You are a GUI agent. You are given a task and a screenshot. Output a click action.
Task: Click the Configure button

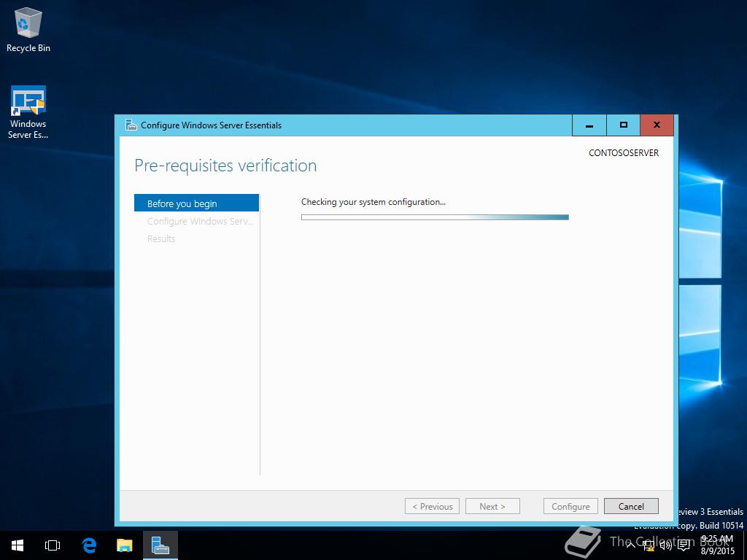[x=570, y=506]
